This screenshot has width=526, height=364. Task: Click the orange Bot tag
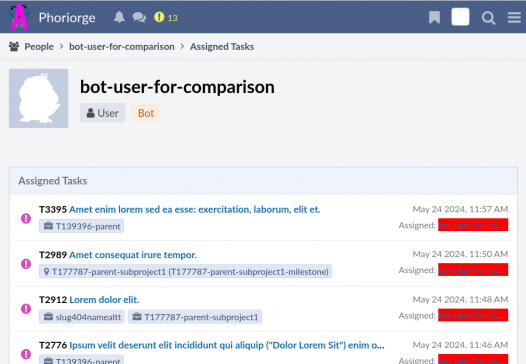tap(146, 113)
